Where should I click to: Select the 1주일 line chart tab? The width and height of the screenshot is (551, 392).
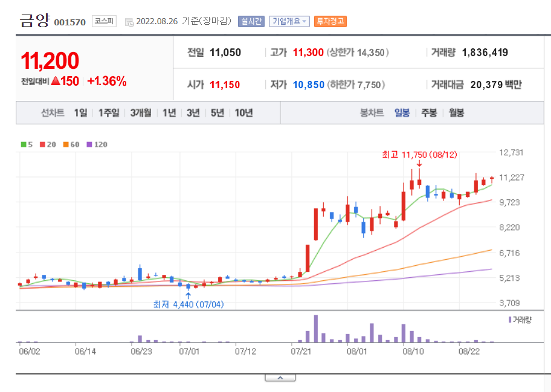[109, 113]
